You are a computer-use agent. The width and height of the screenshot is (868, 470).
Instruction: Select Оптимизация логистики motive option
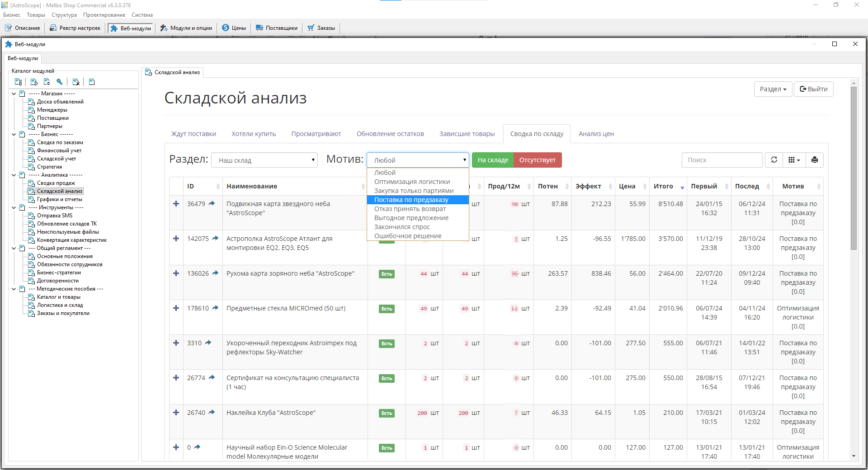pyautogui.click(x=418, y=182)
